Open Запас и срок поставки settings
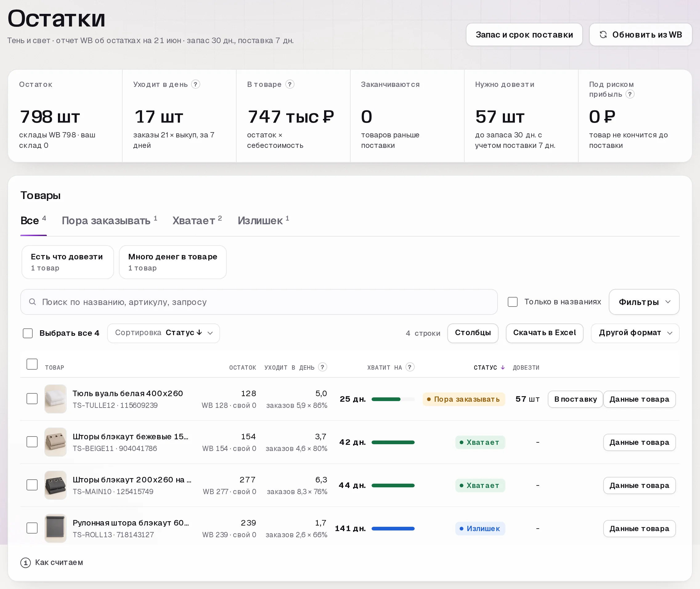700x589 pixels. click(524, 35)
